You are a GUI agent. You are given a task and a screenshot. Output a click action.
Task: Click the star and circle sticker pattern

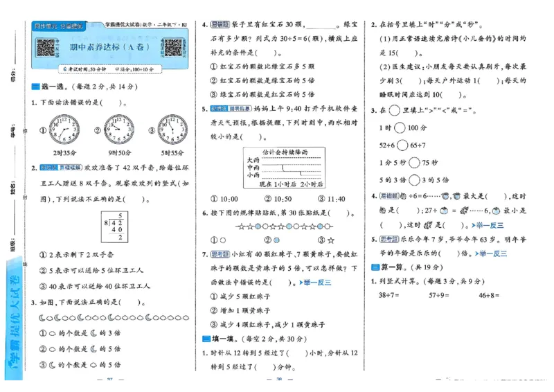pos(285,226)
